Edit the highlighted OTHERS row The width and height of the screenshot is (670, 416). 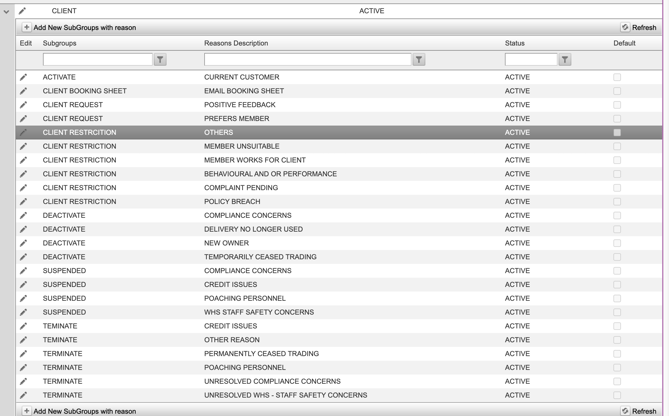tap(24, 132)
